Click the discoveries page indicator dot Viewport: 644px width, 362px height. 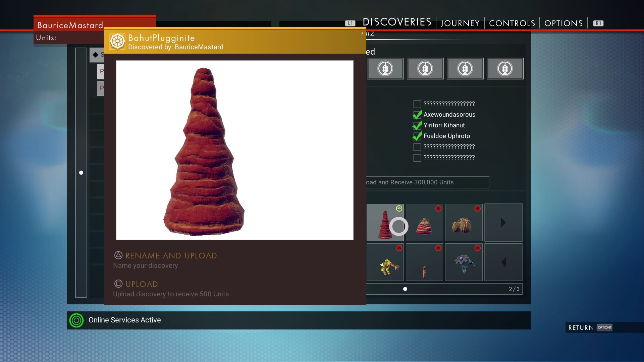[x=405, y=289]
